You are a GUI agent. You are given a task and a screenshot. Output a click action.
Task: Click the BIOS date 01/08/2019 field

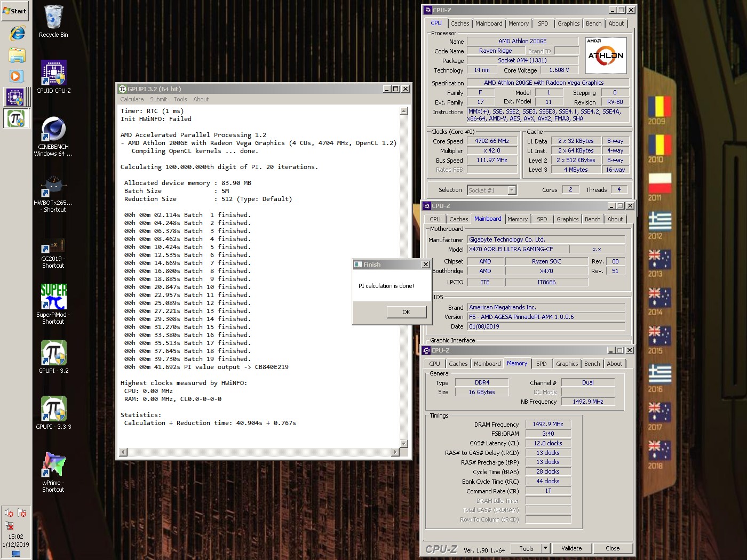546,326
